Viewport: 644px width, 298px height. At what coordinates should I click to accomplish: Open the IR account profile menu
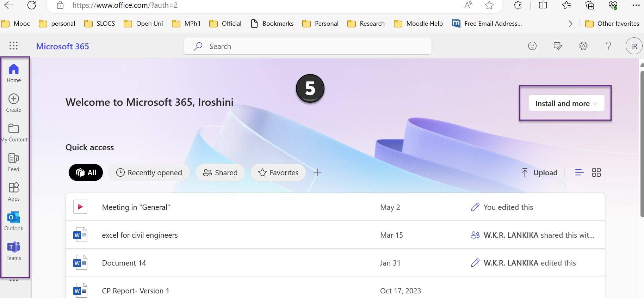634,46
